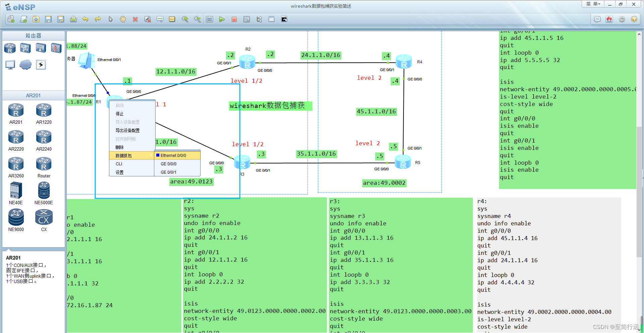The image size is (644, 333).
Task: Click router R4 in the topology
Action: pos(404,62)
